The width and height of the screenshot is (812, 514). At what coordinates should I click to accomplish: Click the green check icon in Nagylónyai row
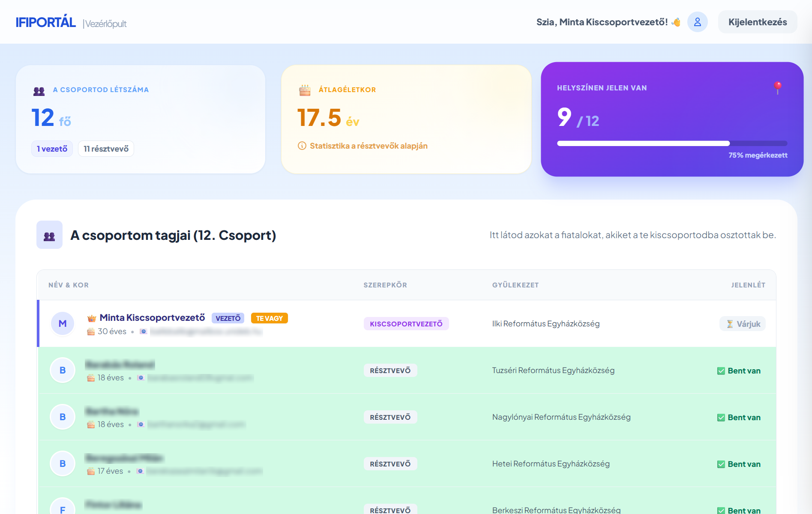[x=721, y=418]
